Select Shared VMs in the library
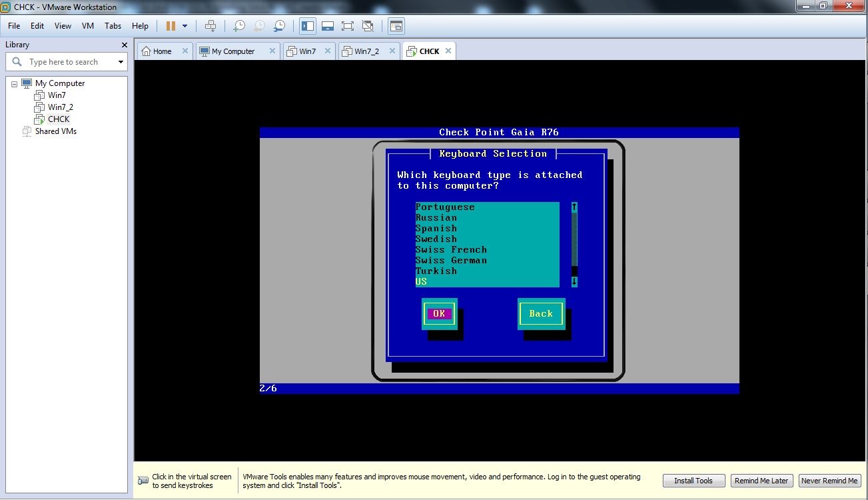This screenshot has width=868, height=500. (56, 131)
